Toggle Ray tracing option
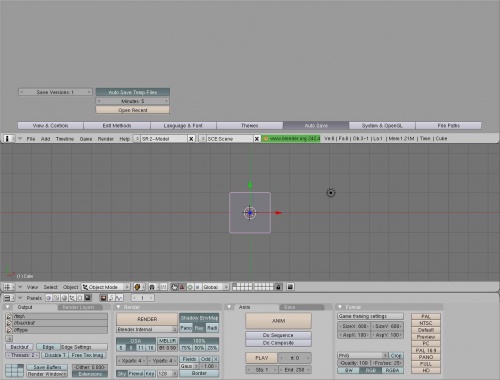The height and width of the screenshot is (380, 500). tap(199, 328)
